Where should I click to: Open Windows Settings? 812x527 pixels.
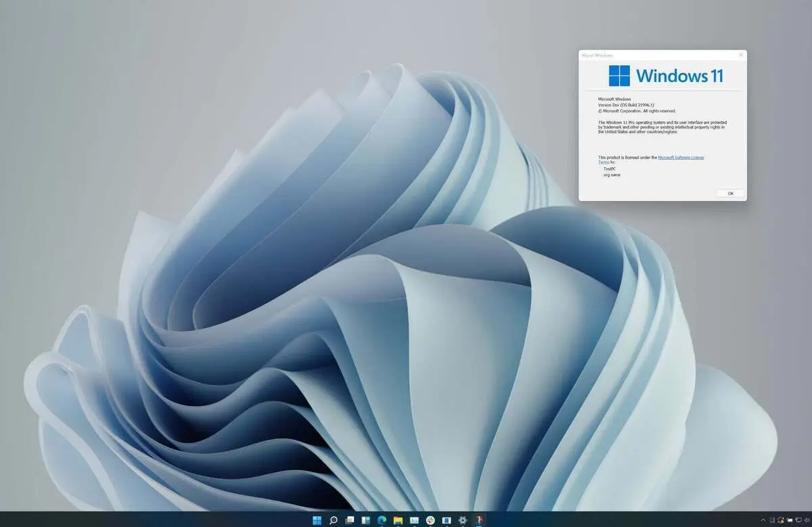461,520
